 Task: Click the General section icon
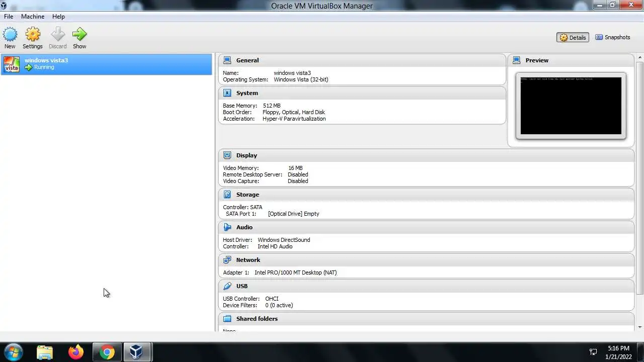coord(227,60)
